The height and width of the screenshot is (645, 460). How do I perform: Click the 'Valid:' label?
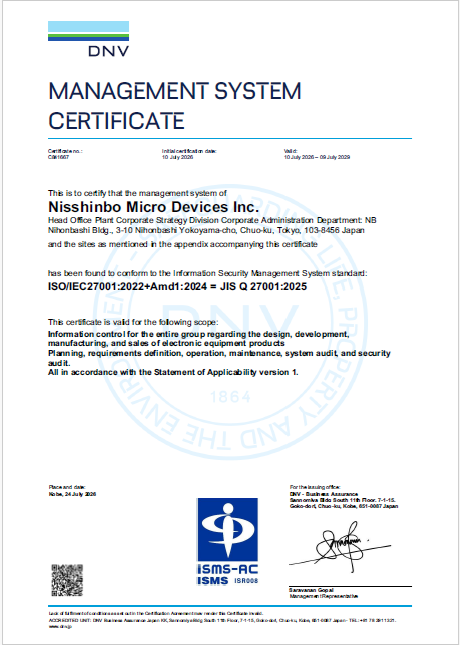pyautogui.click(x=290, y=151)
